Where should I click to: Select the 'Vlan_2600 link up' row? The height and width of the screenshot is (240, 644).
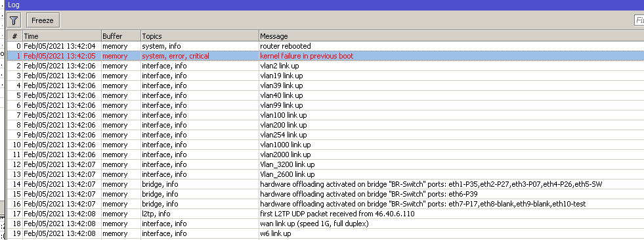click(x=326, y=174)
